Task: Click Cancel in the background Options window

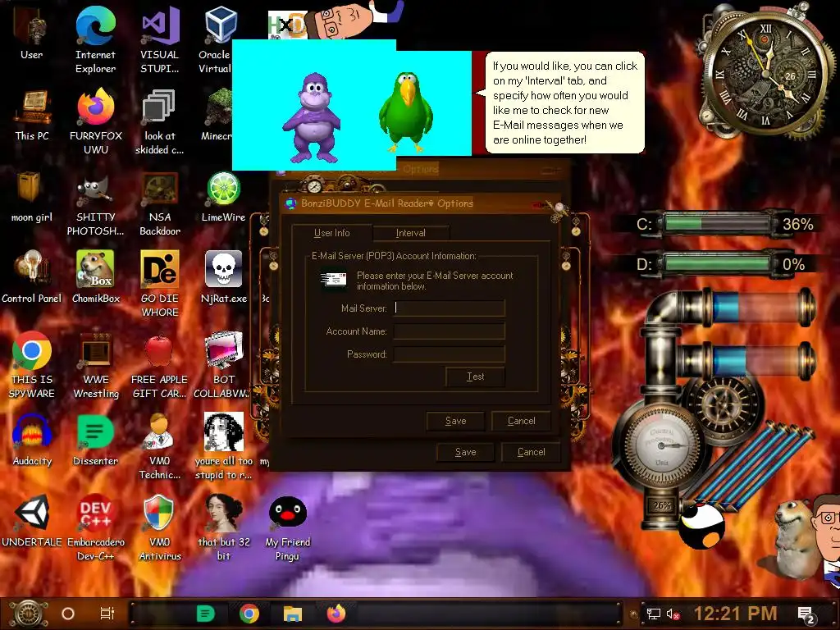Action: click(531, 452)
